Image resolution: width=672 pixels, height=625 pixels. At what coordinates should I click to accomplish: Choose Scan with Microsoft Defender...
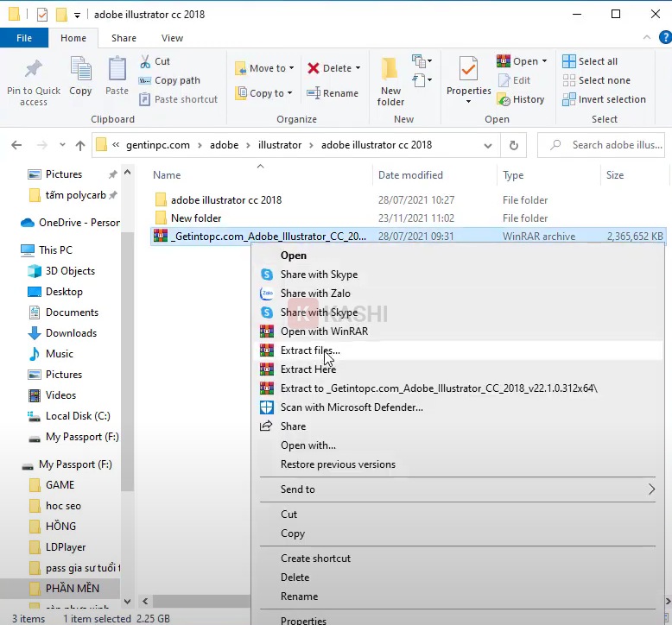coord(352,407)
